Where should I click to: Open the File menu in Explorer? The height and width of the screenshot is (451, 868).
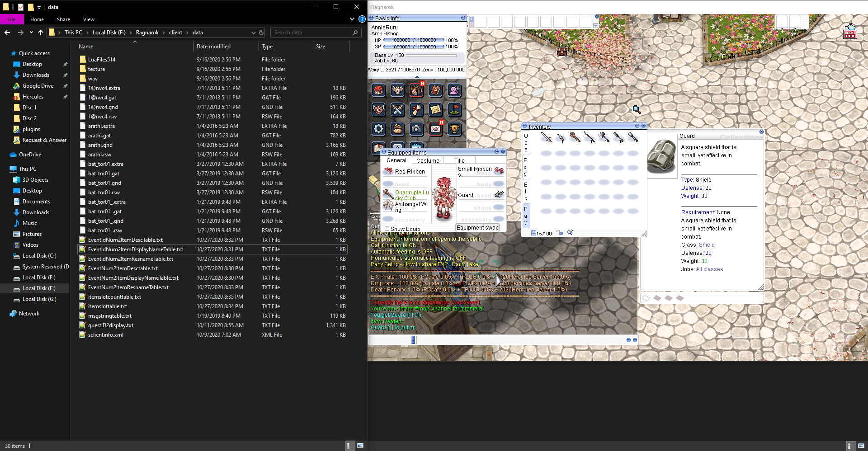(x=11, y=19)
